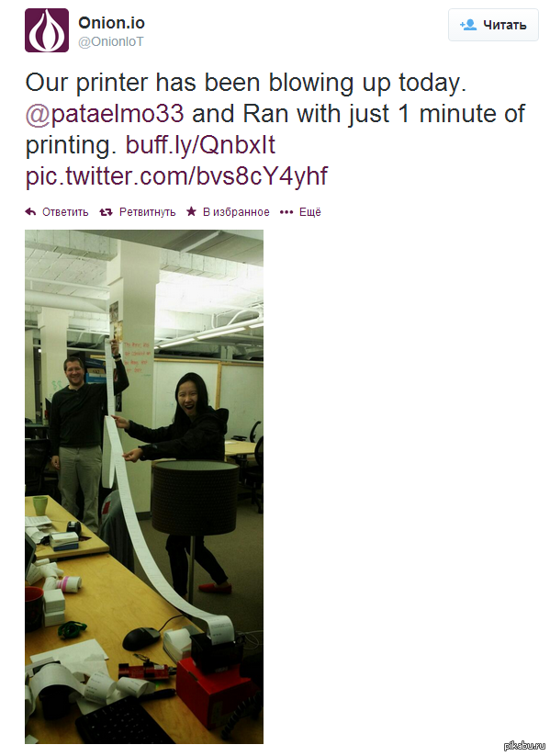Add tweet with В избранное
The width and height of the screenshot is (550, 756).
click(x=236, y=212)
